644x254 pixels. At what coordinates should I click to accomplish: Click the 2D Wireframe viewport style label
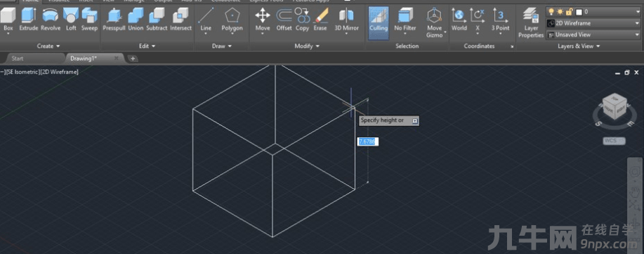point(60,72)
